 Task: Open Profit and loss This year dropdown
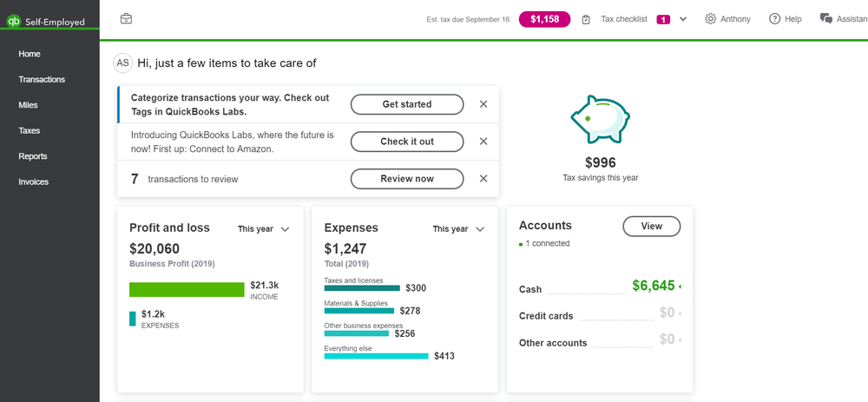(x=264, y=229)
